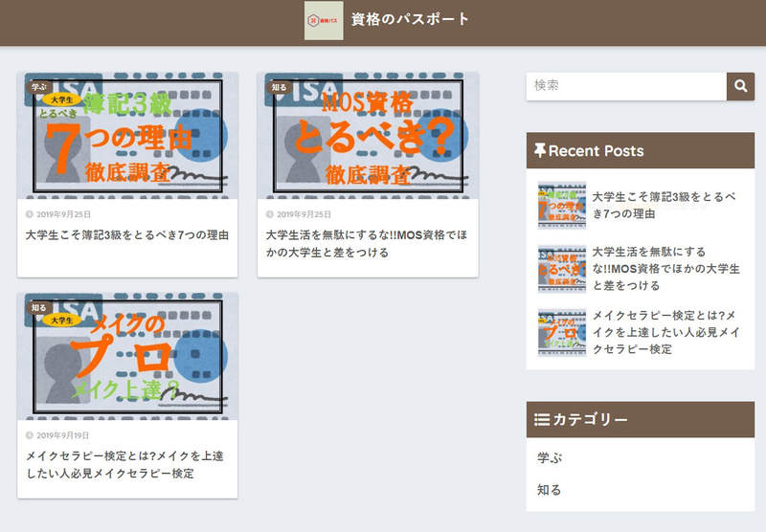
Task: Click the site logo in the header
Action: pos(324,20)
